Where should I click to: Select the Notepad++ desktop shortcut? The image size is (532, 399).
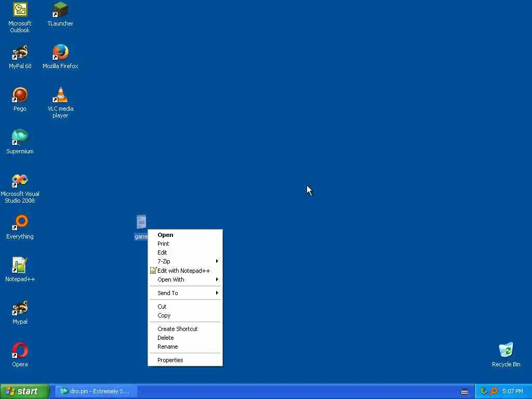click(x=20, y=270)
